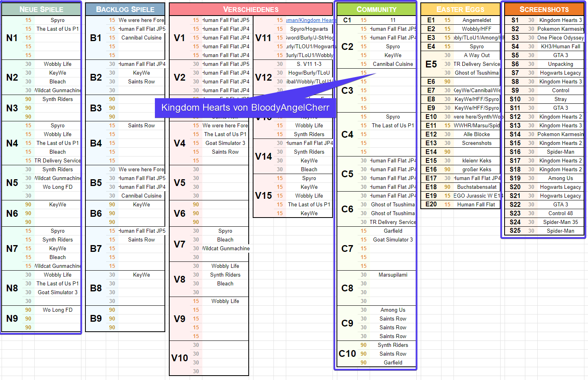Click the Easter Eggs header
Image resolution: width=588 pixels, height=380 pixels.
(x=460, y=9)
